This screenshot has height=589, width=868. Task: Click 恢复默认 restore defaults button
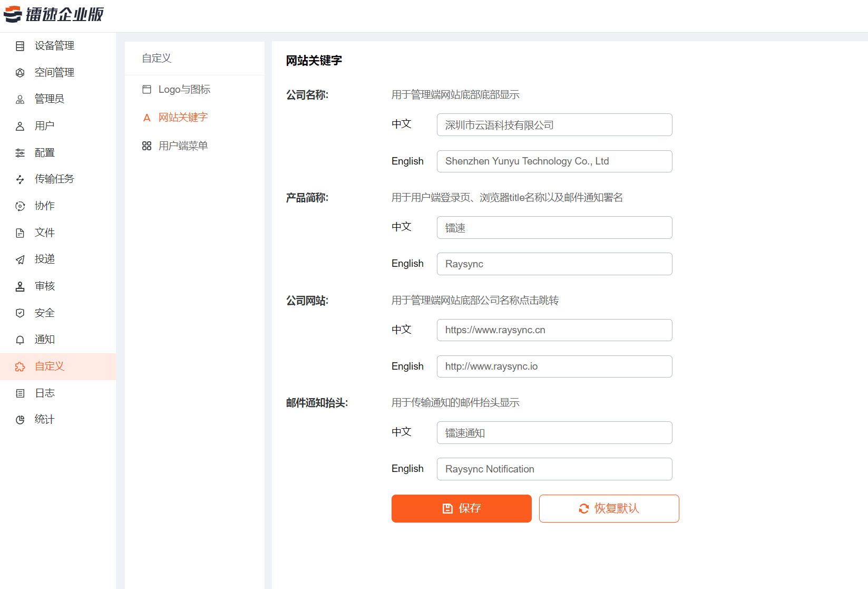[x=609, y=508]
